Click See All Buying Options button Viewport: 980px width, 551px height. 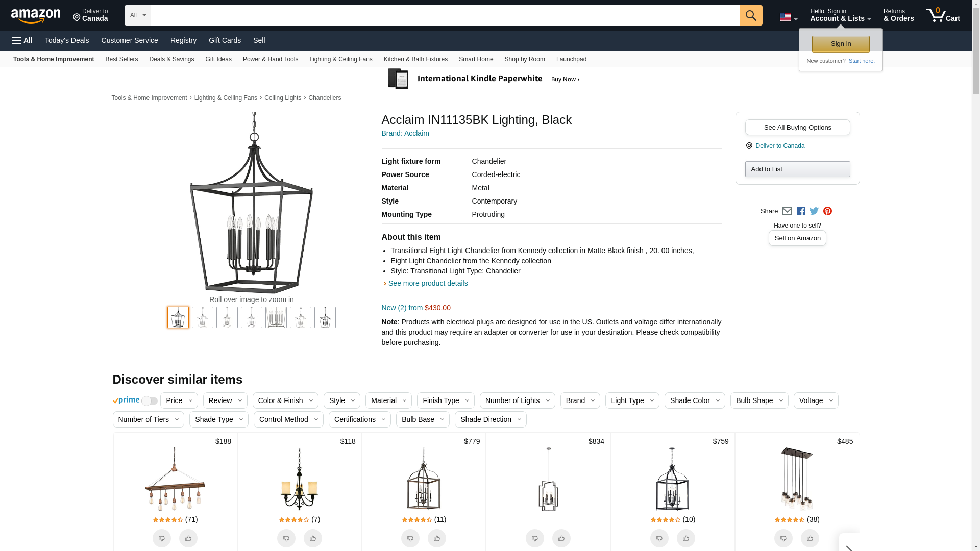(797, 128)
